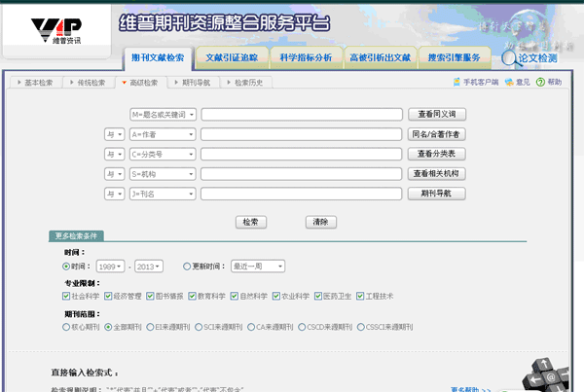Screen dimensions: 584x392
Task: Open the start year 1989 dropdown
Action: point(110,267)
